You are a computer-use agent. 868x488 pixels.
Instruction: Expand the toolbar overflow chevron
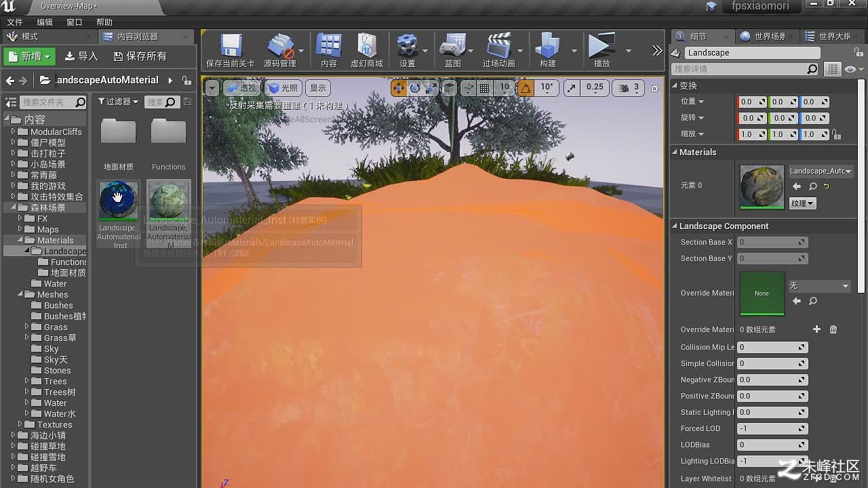656,51
